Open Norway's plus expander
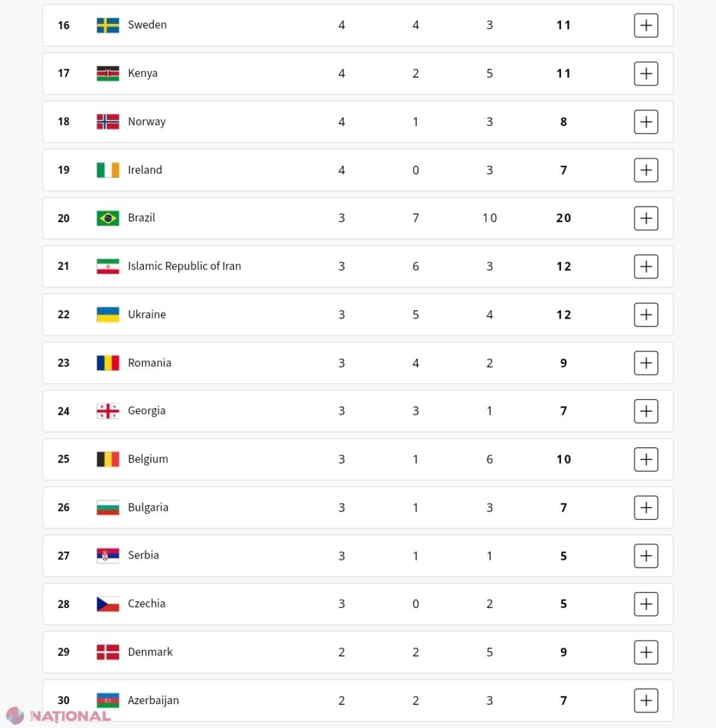Image resolution: width=716 pixels, height=728 pixels. (646, 122)
